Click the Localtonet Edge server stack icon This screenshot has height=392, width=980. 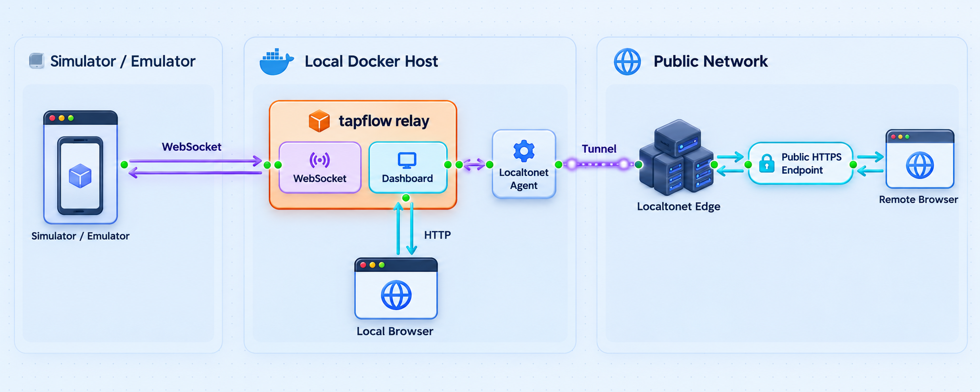tap(677, 157)
